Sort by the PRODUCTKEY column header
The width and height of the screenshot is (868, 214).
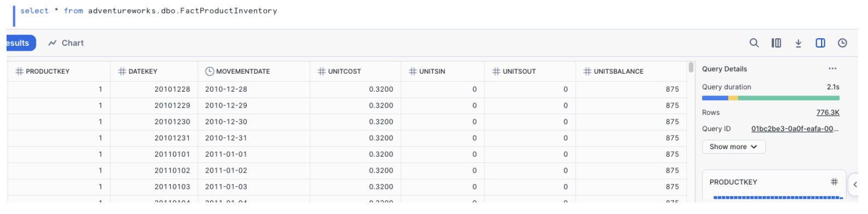click(59, 72)
